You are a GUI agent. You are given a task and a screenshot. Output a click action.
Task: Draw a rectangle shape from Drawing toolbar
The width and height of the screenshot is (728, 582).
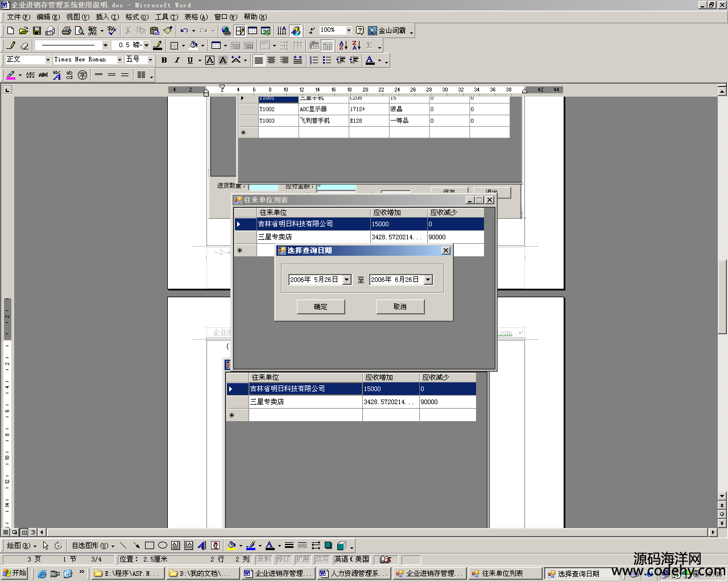(x=150, y=546)
